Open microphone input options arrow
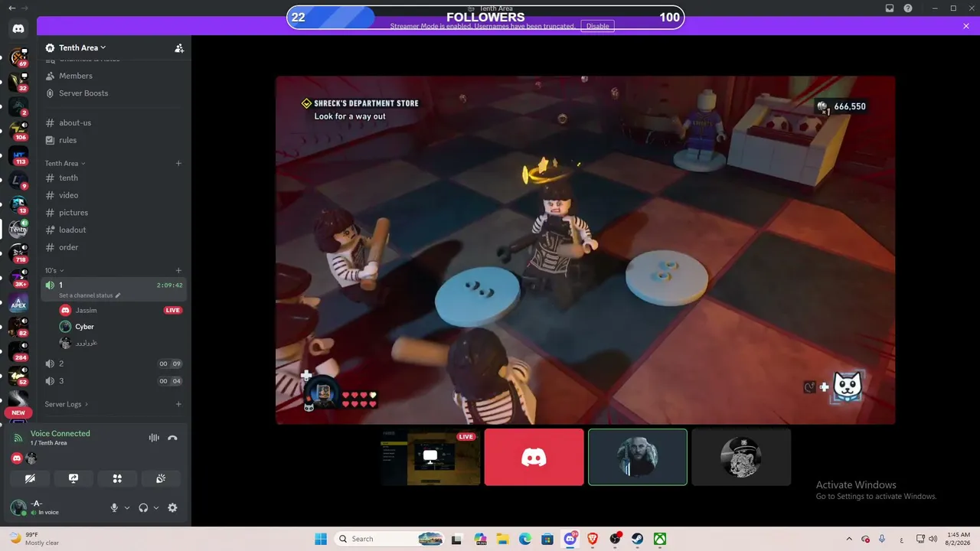This screenshot has width=980, height=551. point(127,507)
